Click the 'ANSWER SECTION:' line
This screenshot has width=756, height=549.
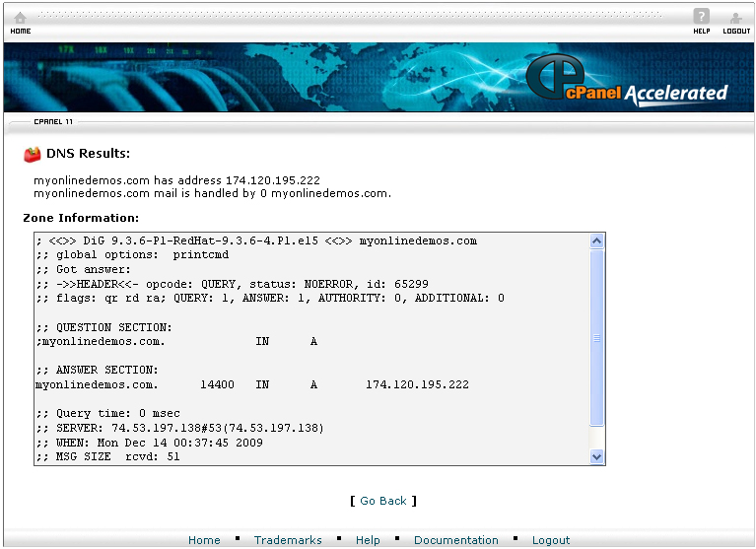[x=97, y=370]
